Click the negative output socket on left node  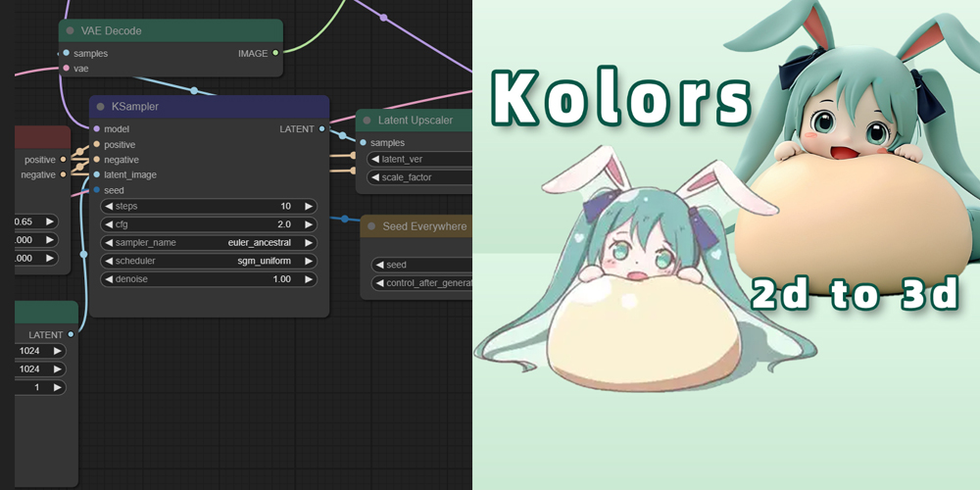(x=63, y=174)
